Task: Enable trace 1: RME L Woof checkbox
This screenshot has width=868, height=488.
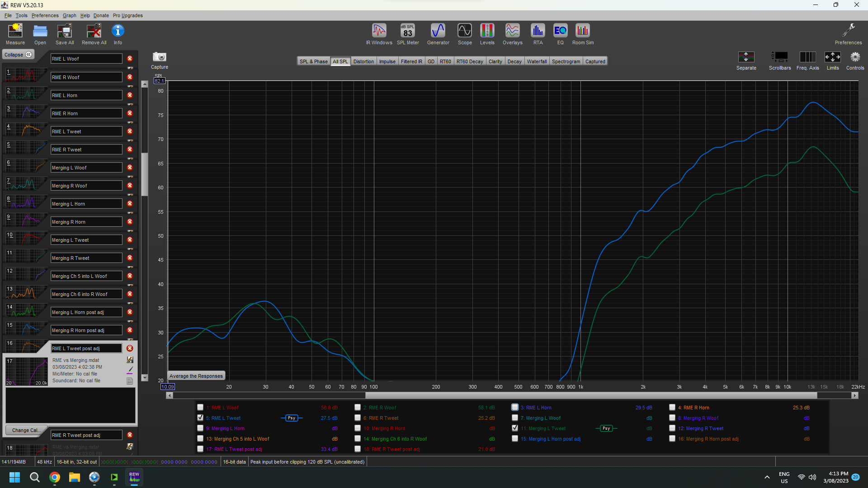Action: click(x=200, y=407)
